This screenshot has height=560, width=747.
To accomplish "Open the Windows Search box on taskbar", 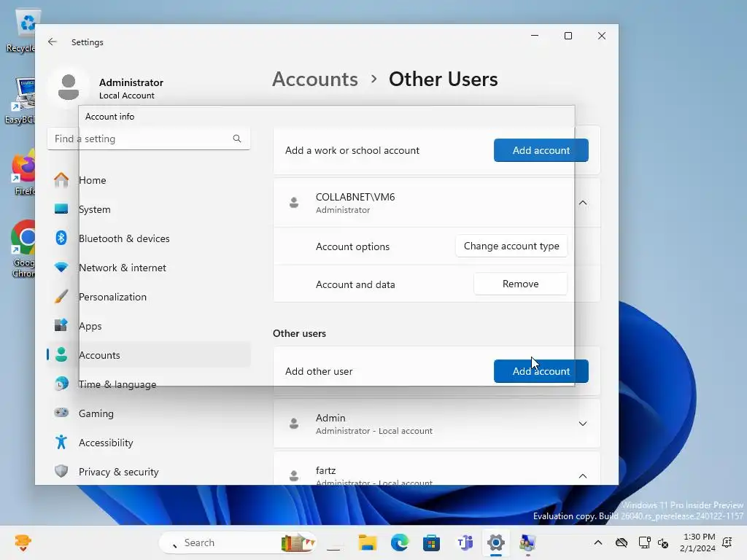I will coord(237,542).
